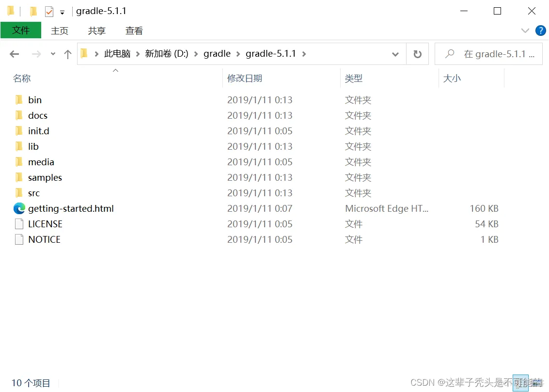The width and height of the screenshot is (549, 392).
Task: Expand chevron after gradle-5.1.1 in path
Action: (x=304, y=54)
